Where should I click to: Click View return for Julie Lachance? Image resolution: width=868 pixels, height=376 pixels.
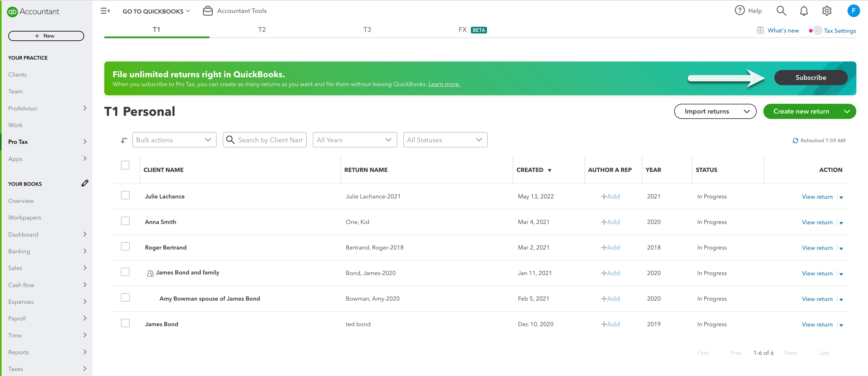(x=817, y=197)
